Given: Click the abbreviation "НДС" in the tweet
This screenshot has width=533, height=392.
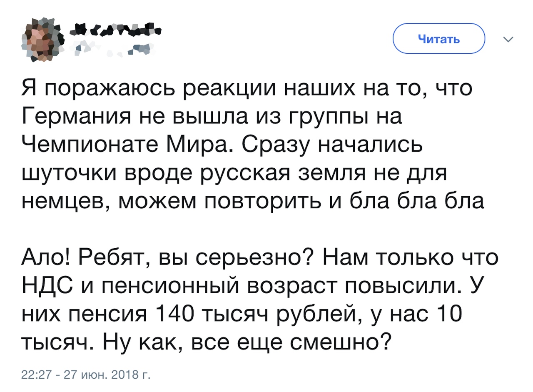Looking at the screenshot, I should pyautogui.click(x=47, y=286).
